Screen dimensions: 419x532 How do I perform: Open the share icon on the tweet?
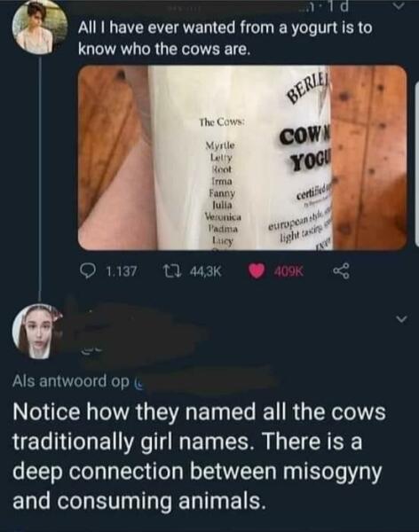pyautogui.click(x=341, y=271)
